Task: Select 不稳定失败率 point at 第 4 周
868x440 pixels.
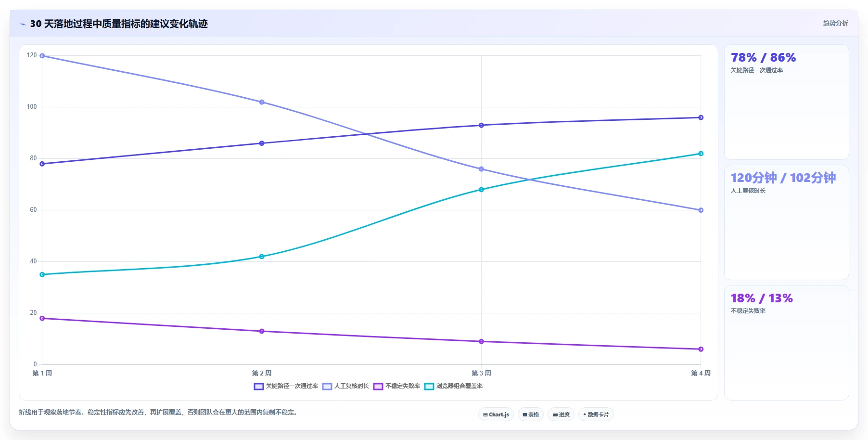Action: 701,349
